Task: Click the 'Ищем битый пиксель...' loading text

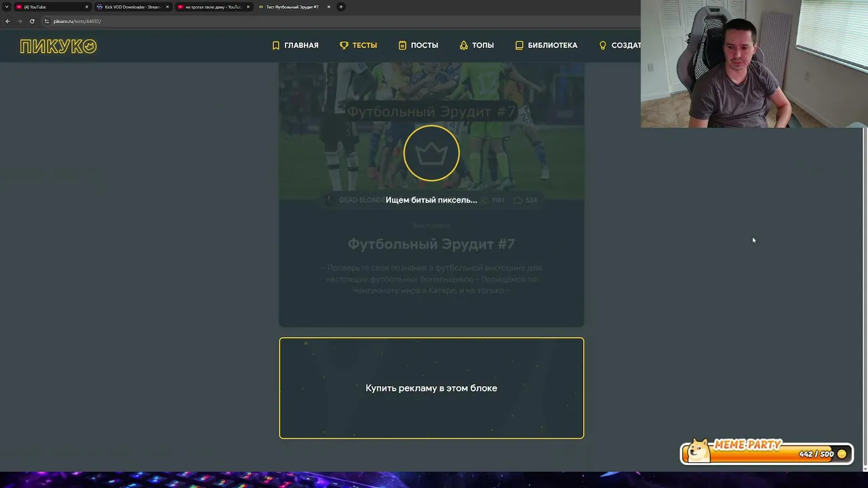Action: [431, 200]
